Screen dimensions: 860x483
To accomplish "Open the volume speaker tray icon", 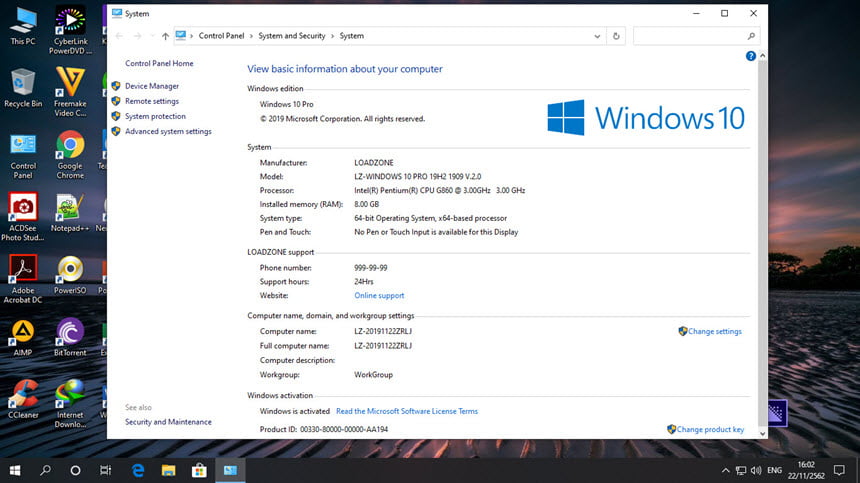I will [x=756, y=470].
